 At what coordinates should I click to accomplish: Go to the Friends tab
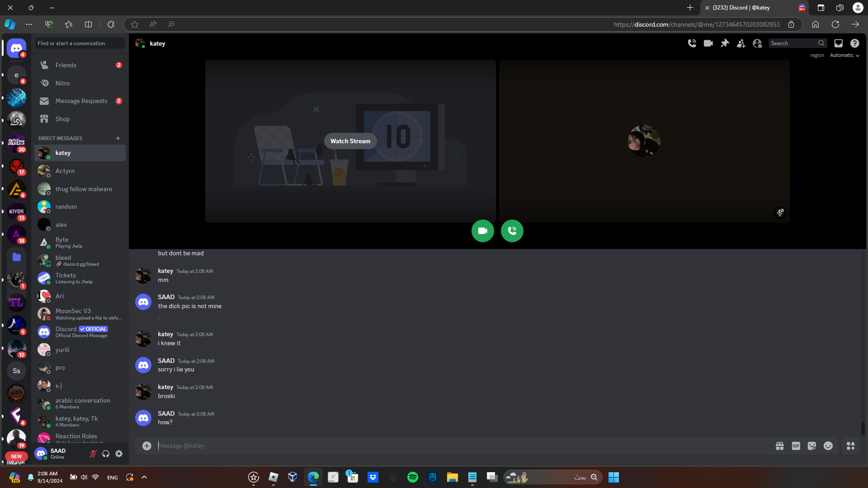[x=80, y=65]
